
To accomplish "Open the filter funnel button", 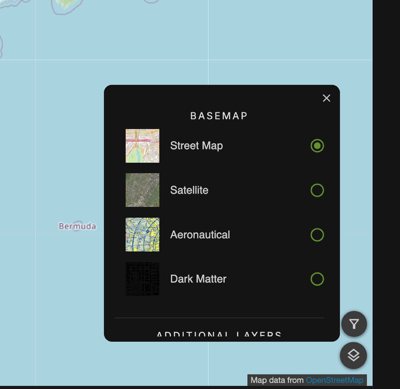I will tap(354, 324).
